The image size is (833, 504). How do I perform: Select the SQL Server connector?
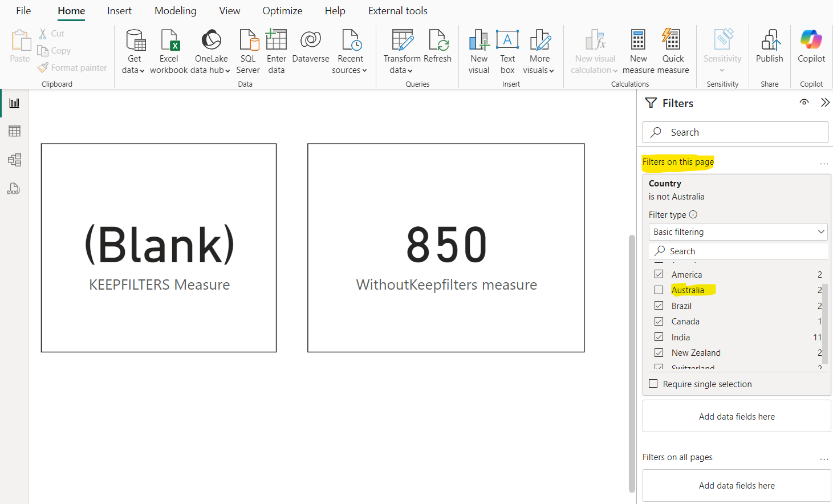[248, 51]
